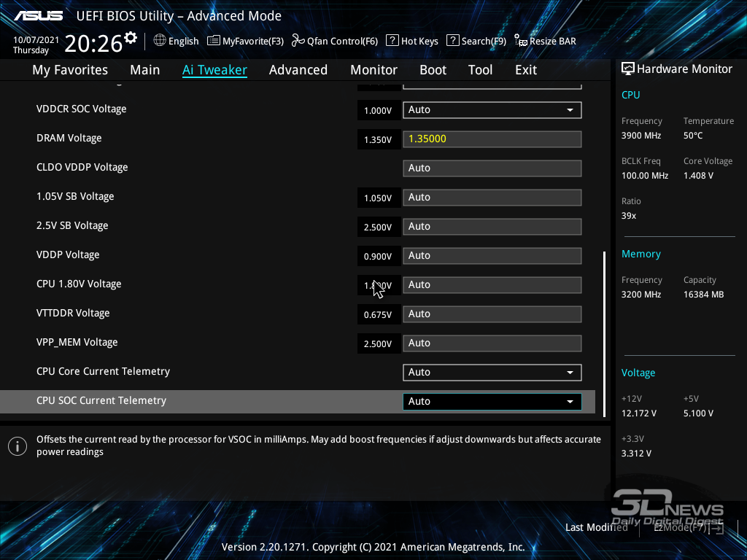The height and width of the screenshot is (560, 747).
Task: Click the 12.172 V reading
Action: [x=639, y=413]
